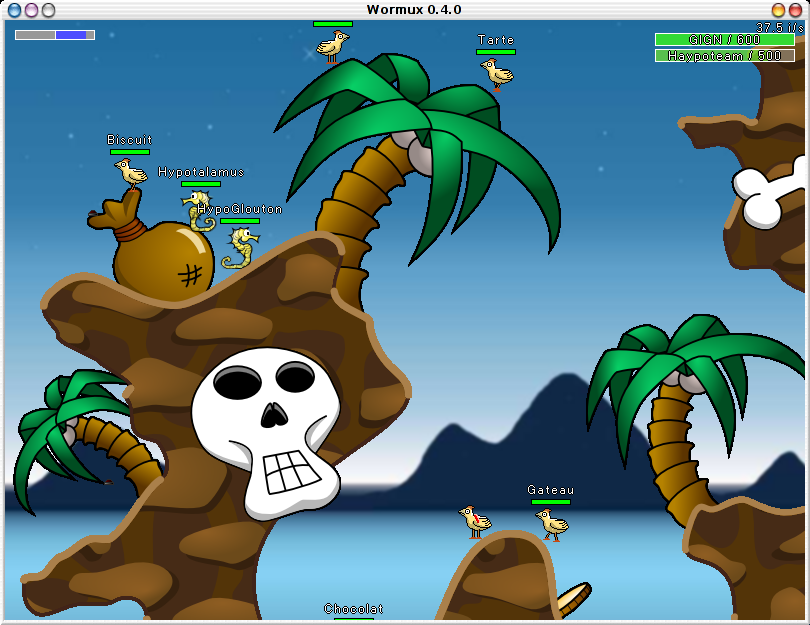Click the health bar under Hypotalamus label
The width and height of the screenshot is (810, 625).
(x=200, y=184)
